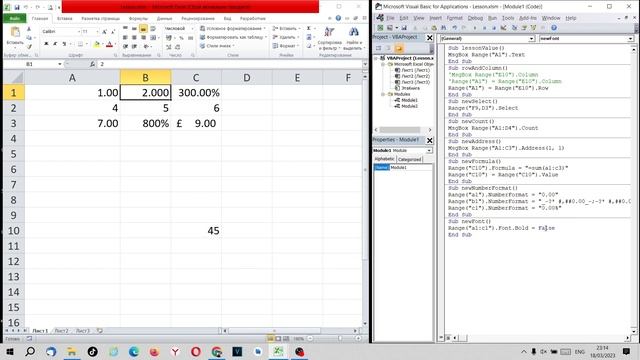Image resolution: width=640 pixels, height=360 pixels.
Task: Open the font size dropdown
Action: tap(98, 31)
